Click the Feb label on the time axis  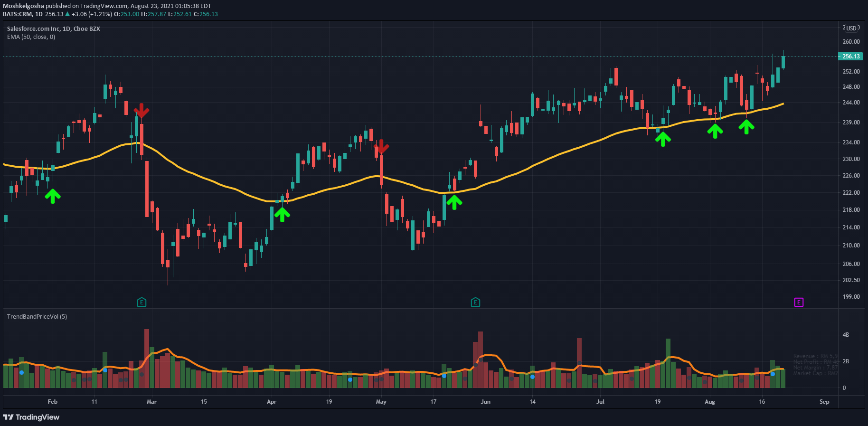[53, 402]
